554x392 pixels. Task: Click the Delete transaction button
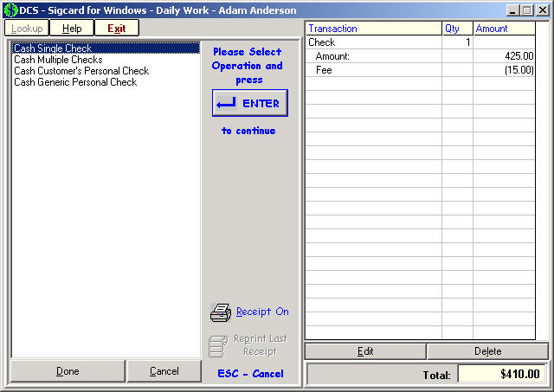point(487,351)
